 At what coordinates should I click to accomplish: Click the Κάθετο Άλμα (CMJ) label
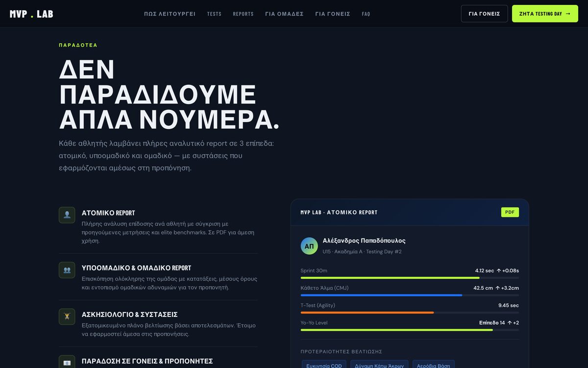tap(325, 288)
